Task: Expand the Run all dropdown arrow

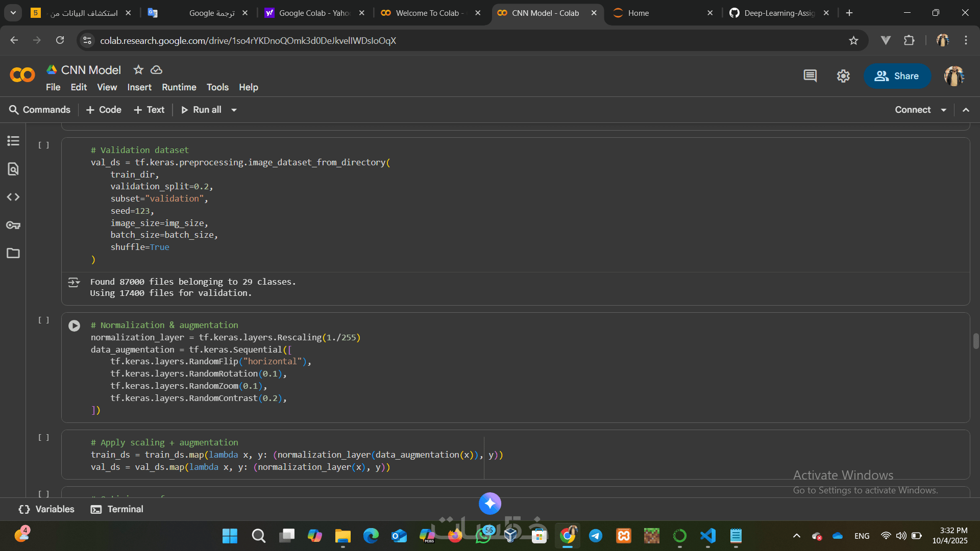Action: point(234,110)
